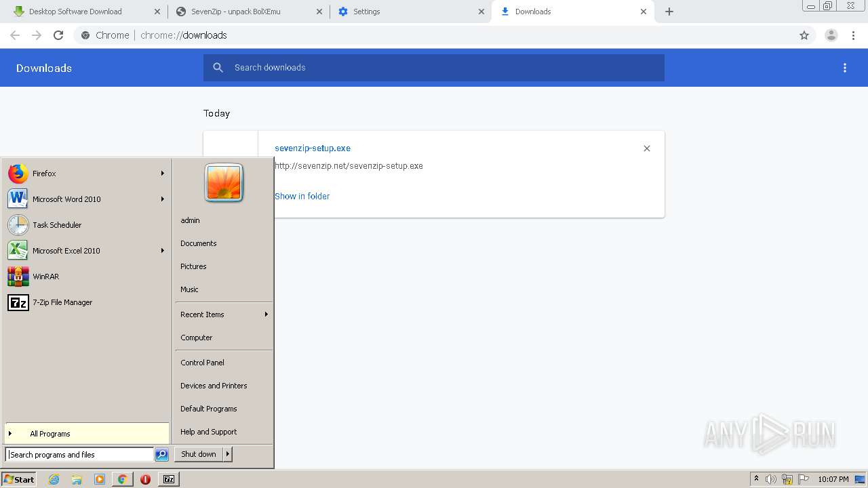This screenshot has width=868, height=488.
Task: Open the Shut down options arrow
Action: tap(228, 454)
